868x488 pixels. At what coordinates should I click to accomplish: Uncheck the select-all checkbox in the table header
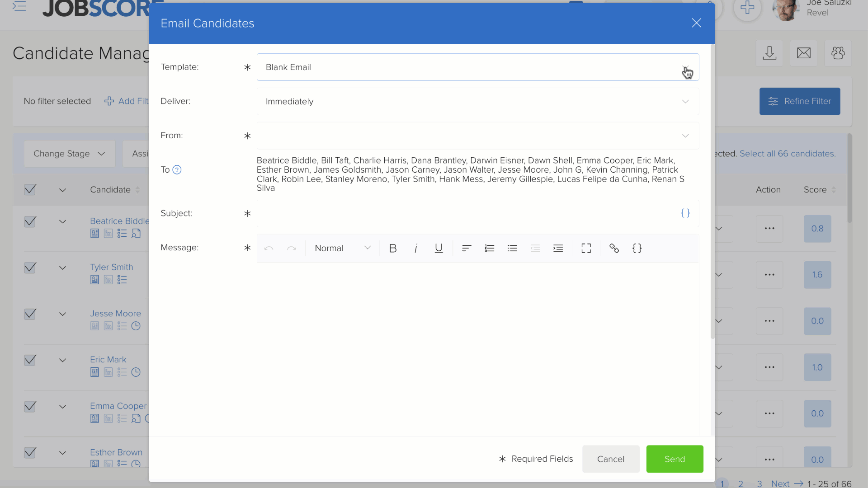click(x=30, y=189)
